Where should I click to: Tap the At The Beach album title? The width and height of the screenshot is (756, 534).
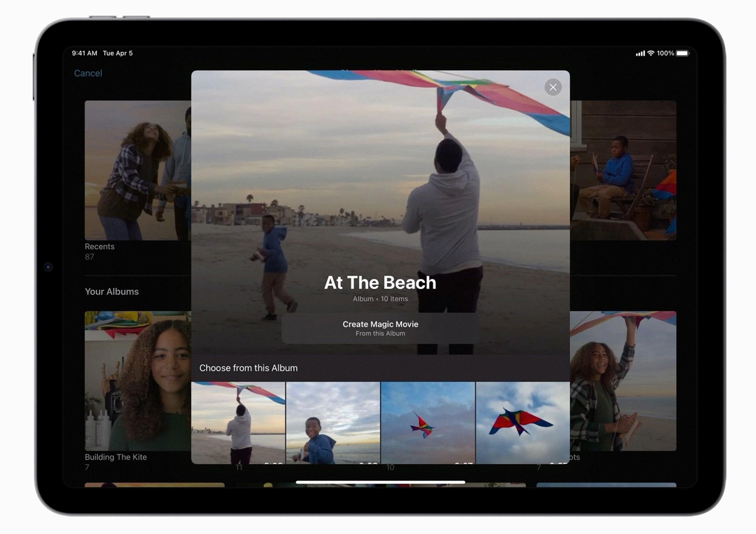click(x=380, y=282)
